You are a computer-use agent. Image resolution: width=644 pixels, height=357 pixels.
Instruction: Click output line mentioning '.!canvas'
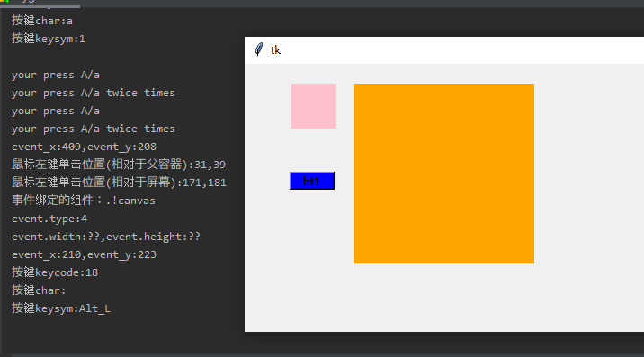(84, 201)
